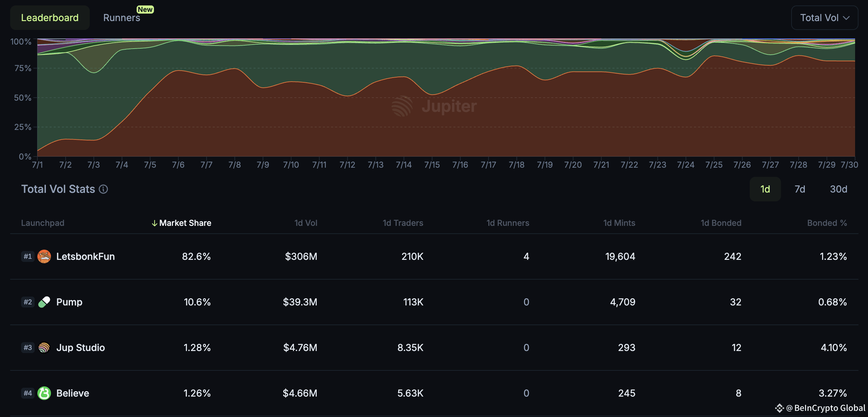Click the #4 rank badge
The height and width of the screenshot is (417, 868).
coord(28,393)
